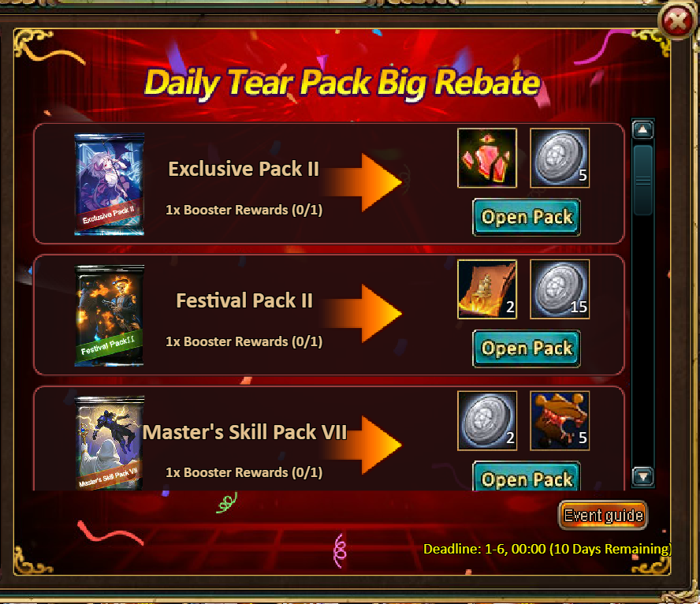Open the Event guide

click(x=603, y=516)
